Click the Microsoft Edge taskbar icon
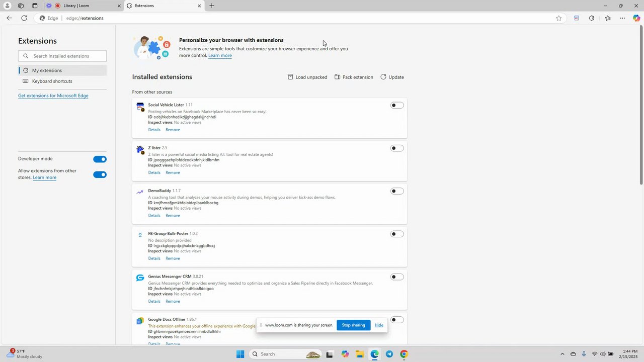The image size is (644, 362). (x=374, y=354)
